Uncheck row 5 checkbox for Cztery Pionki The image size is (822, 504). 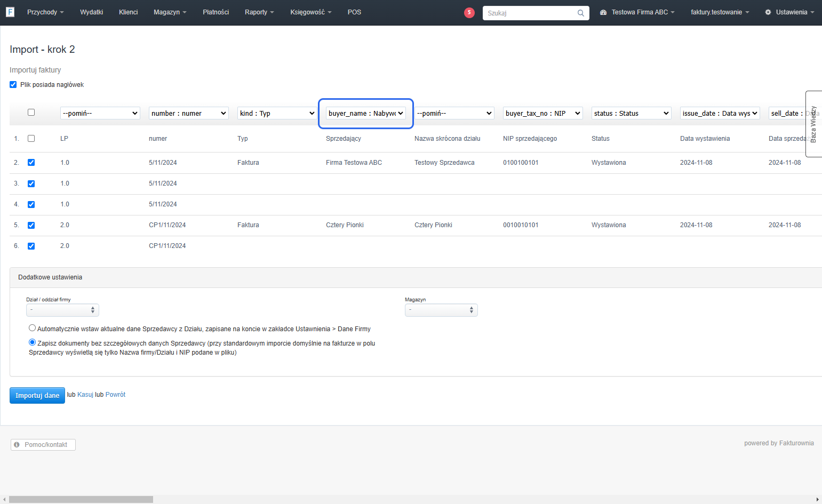point(31,225)
